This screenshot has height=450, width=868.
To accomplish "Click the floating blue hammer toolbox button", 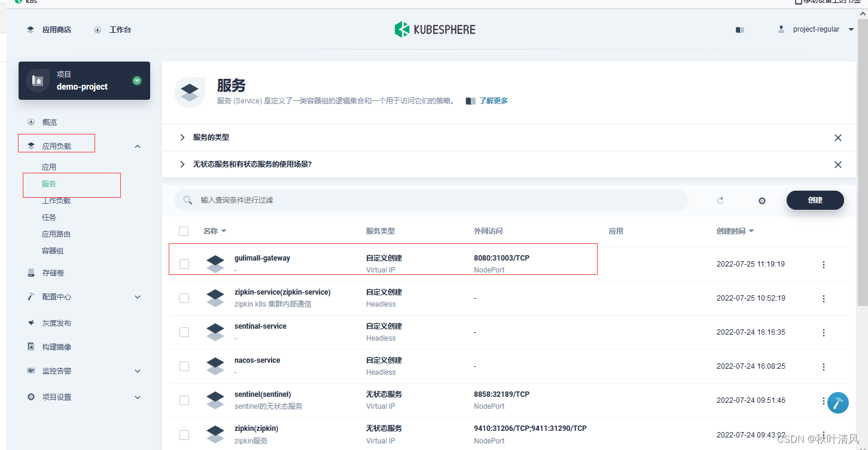I will [838, 403].
